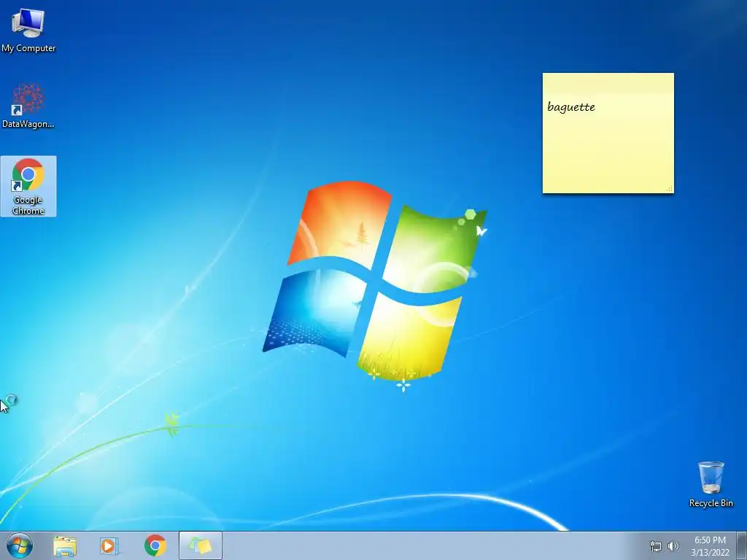The height and width of the screenshot is (560, 747).
Task: Open Windows Explorer from the taskbar
Action: click(x=65, y=546)
